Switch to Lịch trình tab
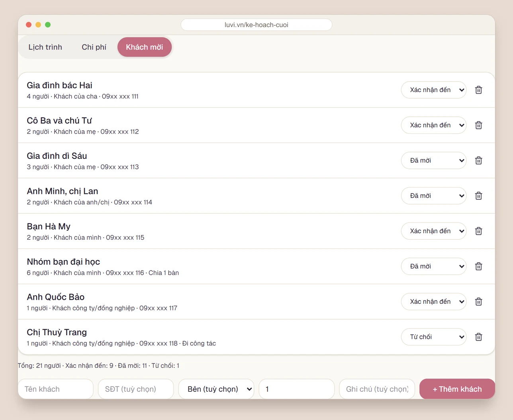The image size is (513, 420). point(45,47)
